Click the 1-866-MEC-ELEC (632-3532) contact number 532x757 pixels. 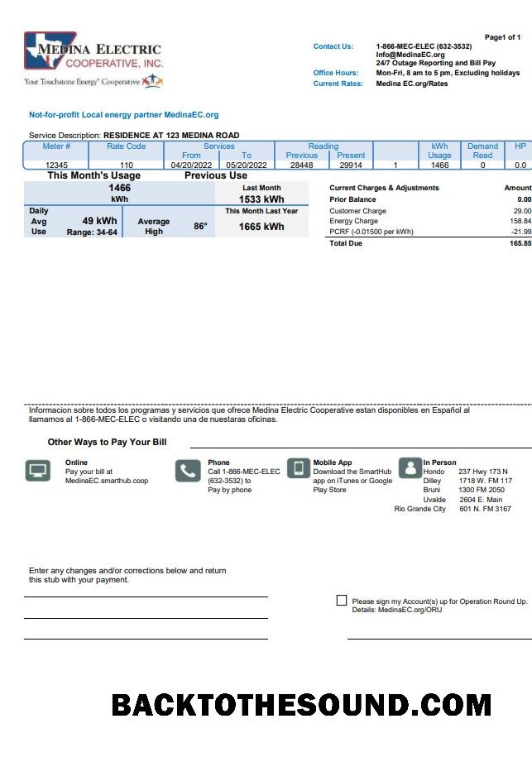[424, 46]
